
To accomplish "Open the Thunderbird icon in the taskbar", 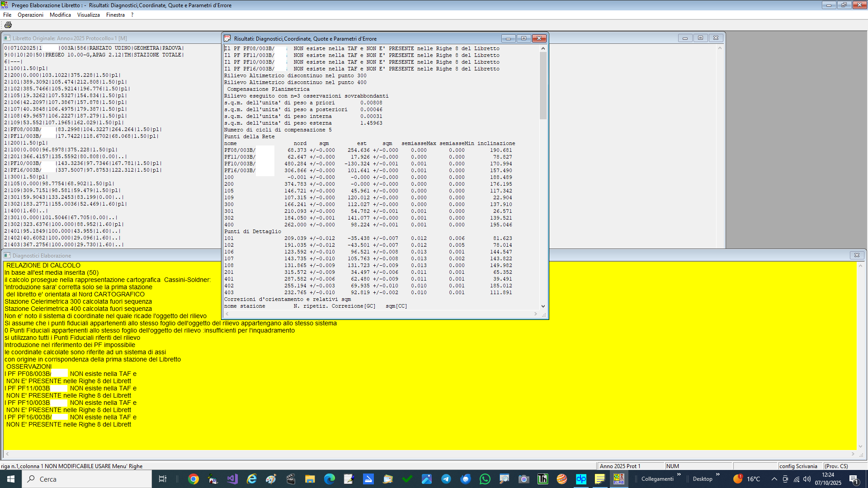I will [465, 479].
